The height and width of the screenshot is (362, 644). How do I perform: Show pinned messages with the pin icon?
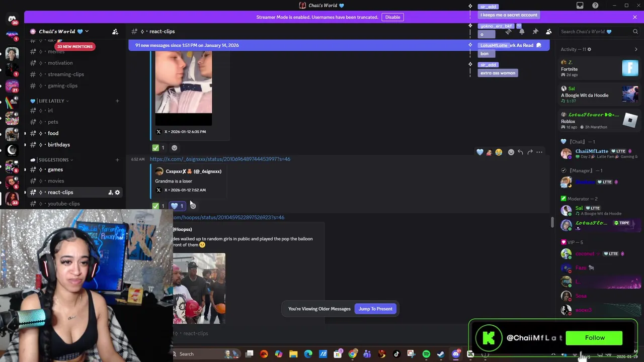(x=535, y=32)
